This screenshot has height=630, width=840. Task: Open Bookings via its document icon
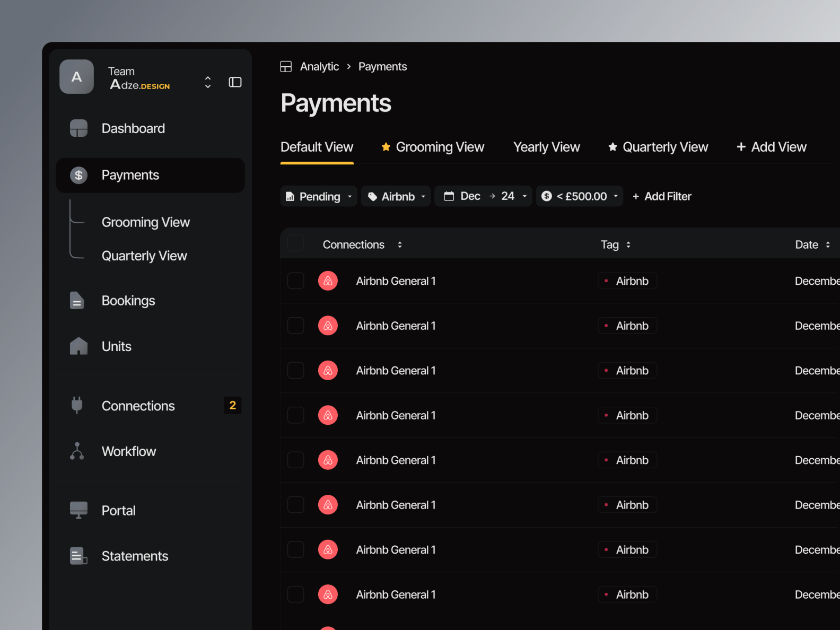tap(77, 301)
